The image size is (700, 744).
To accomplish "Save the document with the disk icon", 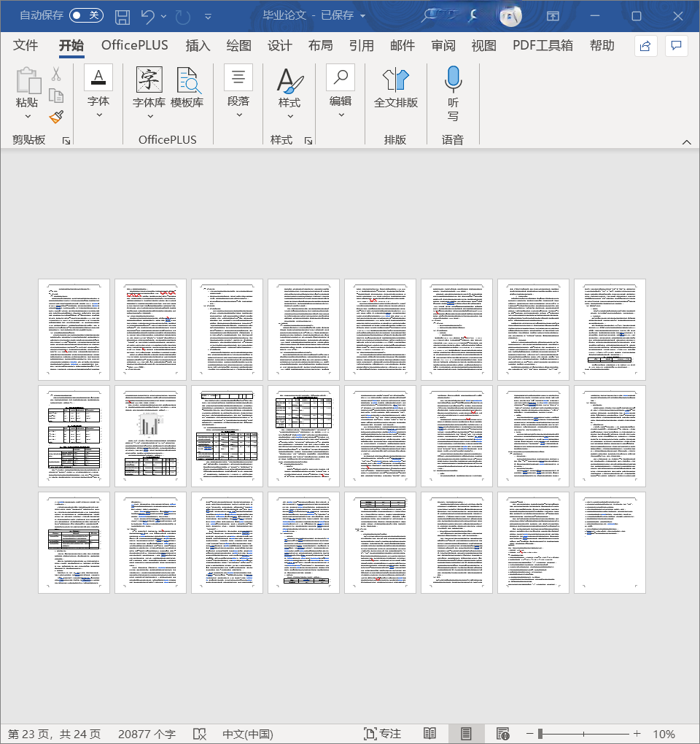I will click(x=122, y=16).
